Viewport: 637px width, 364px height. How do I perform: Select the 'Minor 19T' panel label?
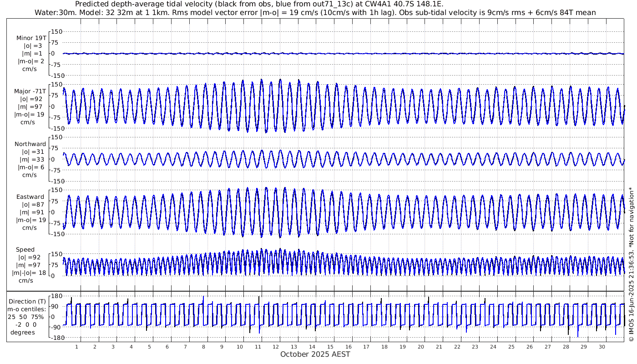[x=30, y=38]
